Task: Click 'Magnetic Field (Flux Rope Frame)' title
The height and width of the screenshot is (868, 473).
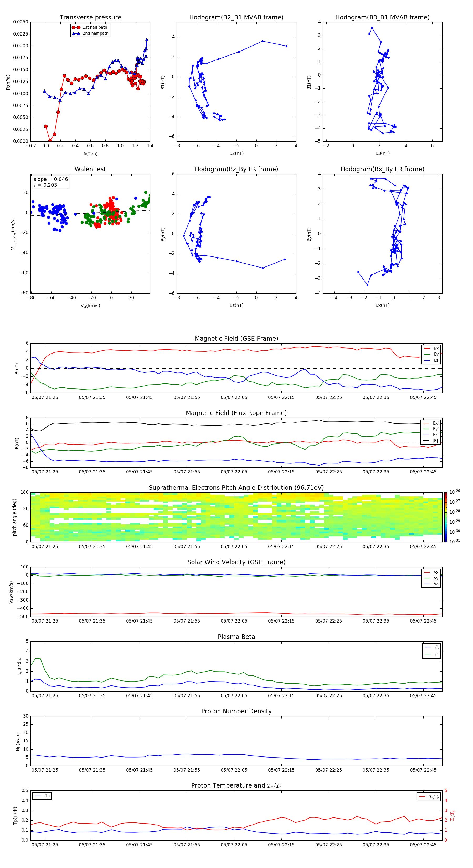Action: coord(236,413)
